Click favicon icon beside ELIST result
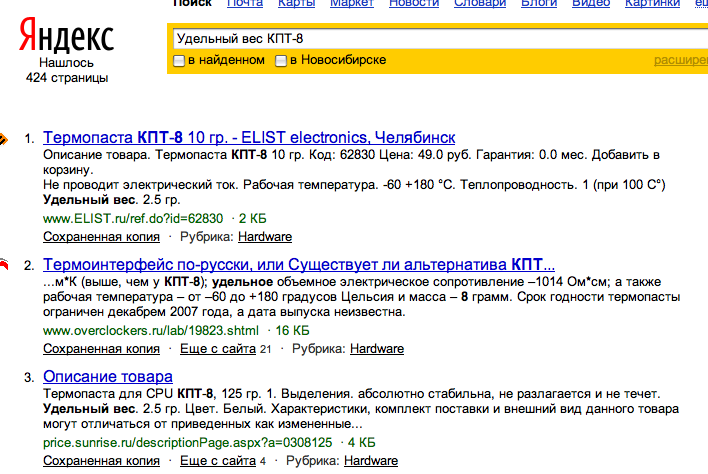 pyautogui.click(x=3, y=139)
